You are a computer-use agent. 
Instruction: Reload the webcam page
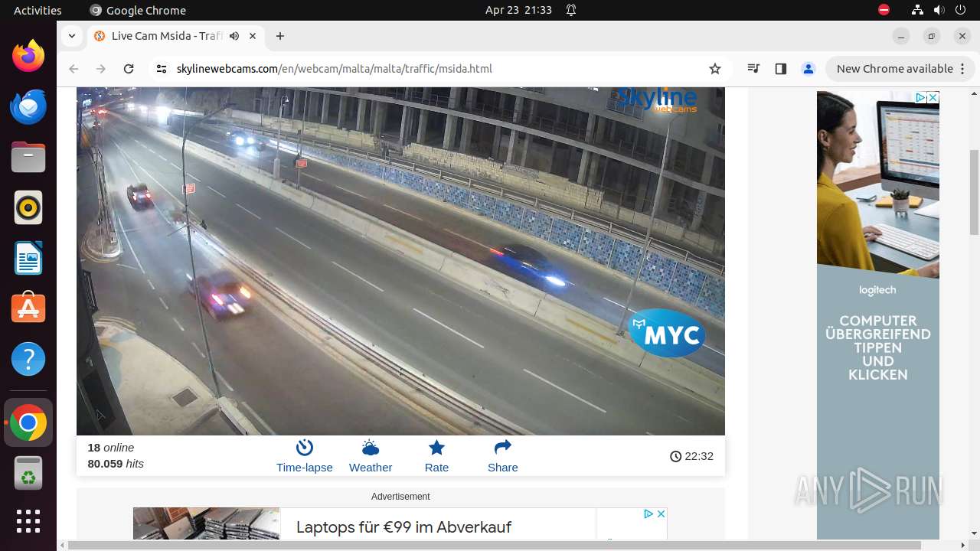pyautogui.click(x=129, y=69)
